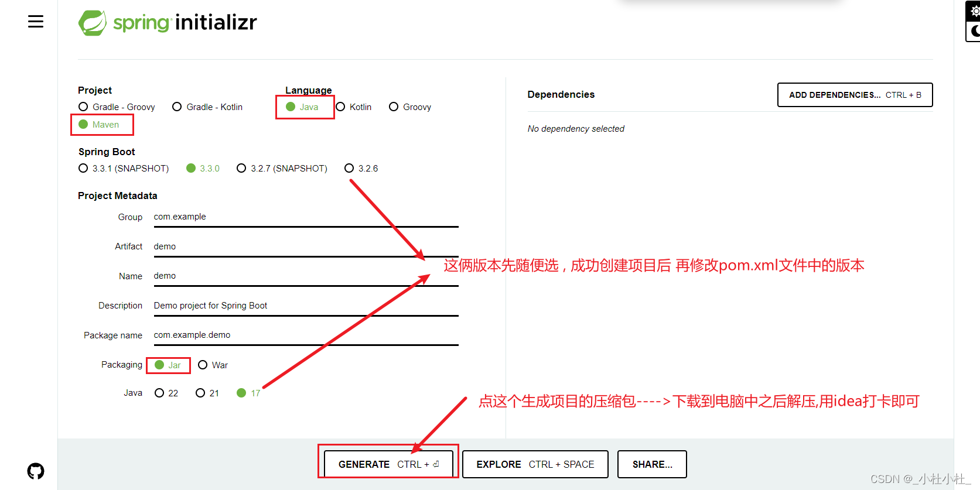Switch to light theme sun icon
980x490 pixels.
pos(975,11)
